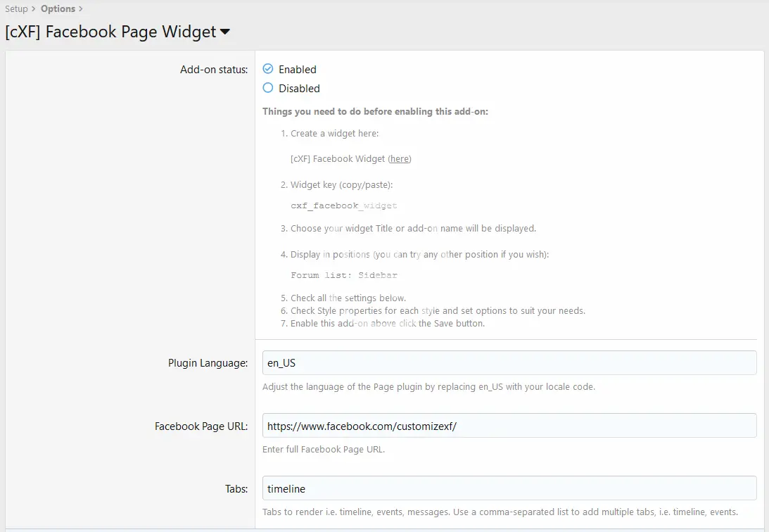
Task: Click the 'Add-on status:' label
Action: (214, 70)
